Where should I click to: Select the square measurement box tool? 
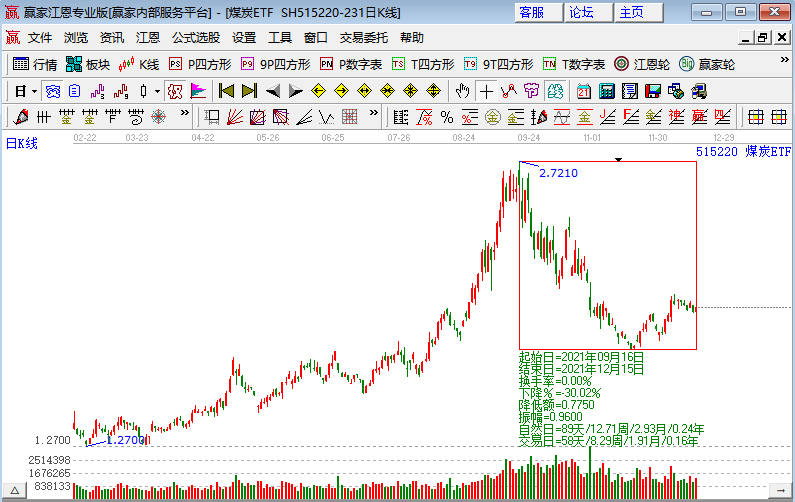tap(212, 118)
